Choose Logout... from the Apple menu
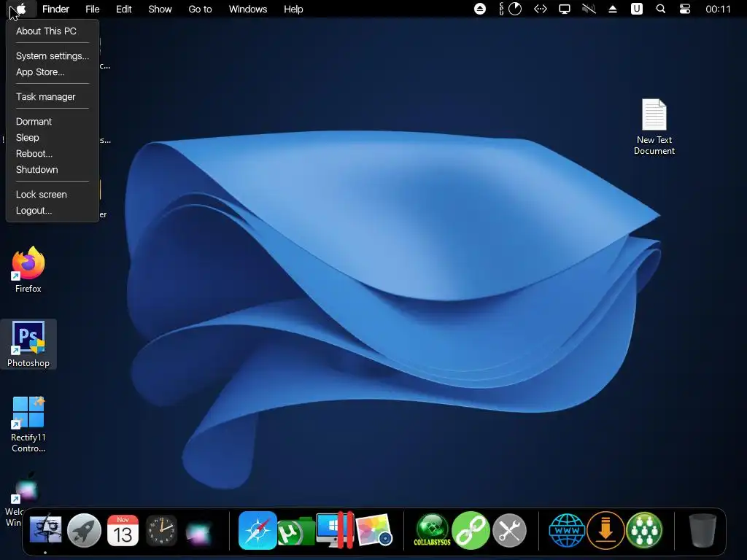 34,211
